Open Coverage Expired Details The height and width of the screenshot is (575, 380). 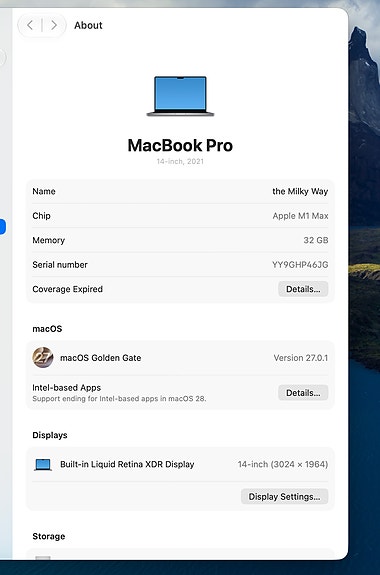click(303, 289)
